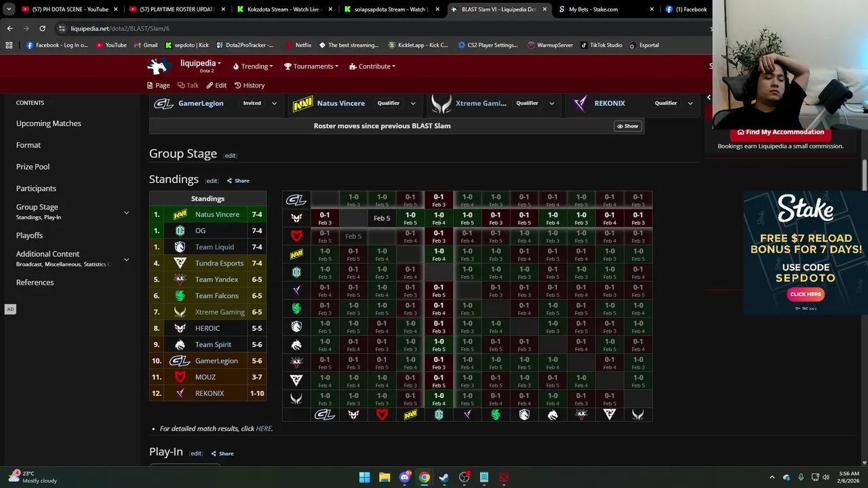Expand Additional Content in contents sidebar
This screenshot has height=488, width=868.
126,260
